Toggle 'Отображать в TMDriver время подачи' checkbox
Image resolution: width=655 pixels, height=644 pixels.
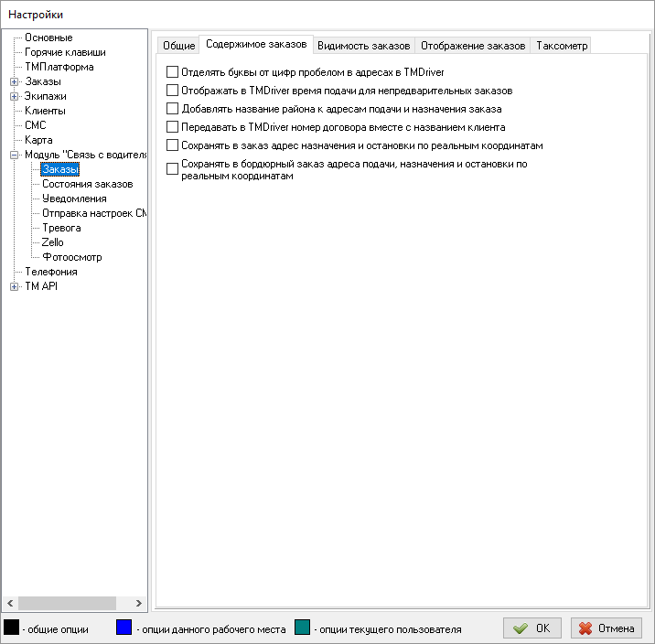(x=172, y=91)
